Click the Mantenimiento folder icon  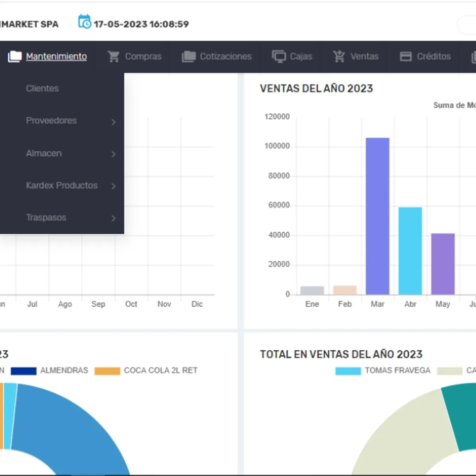click(x=14, y=56)
